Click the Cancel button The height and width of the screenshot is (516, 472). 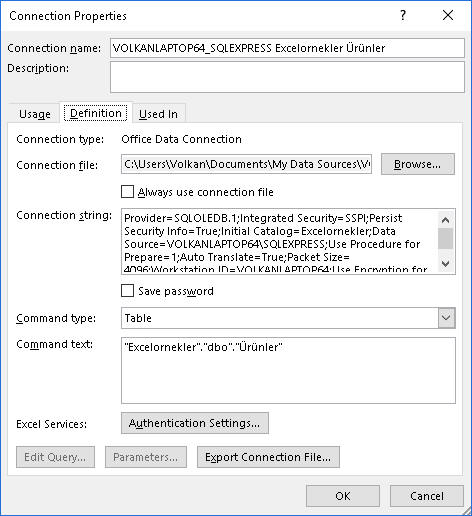tap(427, 496)
